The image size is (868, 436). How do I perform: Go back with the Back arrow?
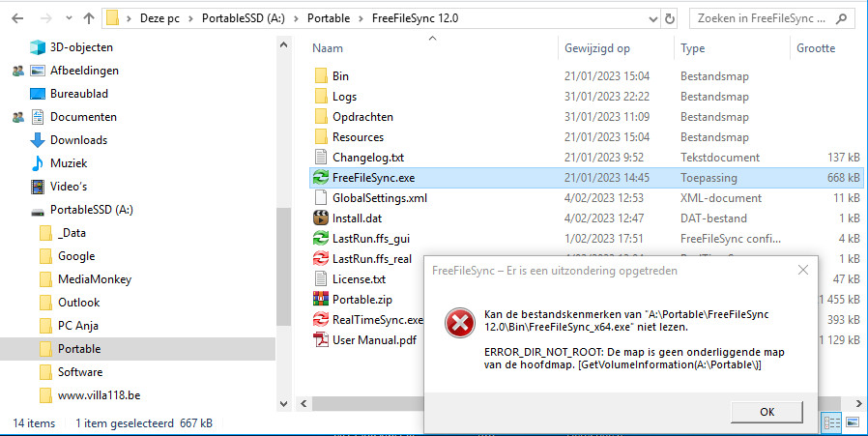click(x=17, y=18)
